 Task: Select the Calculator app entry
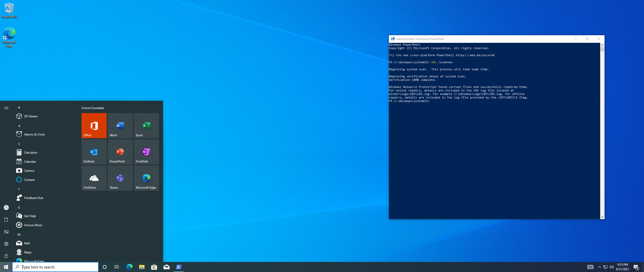(x=31, y=152)
